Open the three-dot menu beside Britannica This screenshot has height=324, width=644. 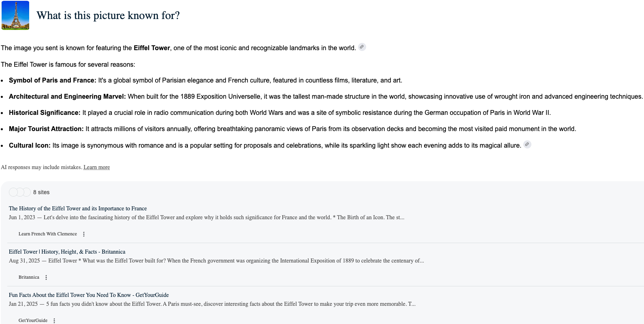click(x=46, y=277)
